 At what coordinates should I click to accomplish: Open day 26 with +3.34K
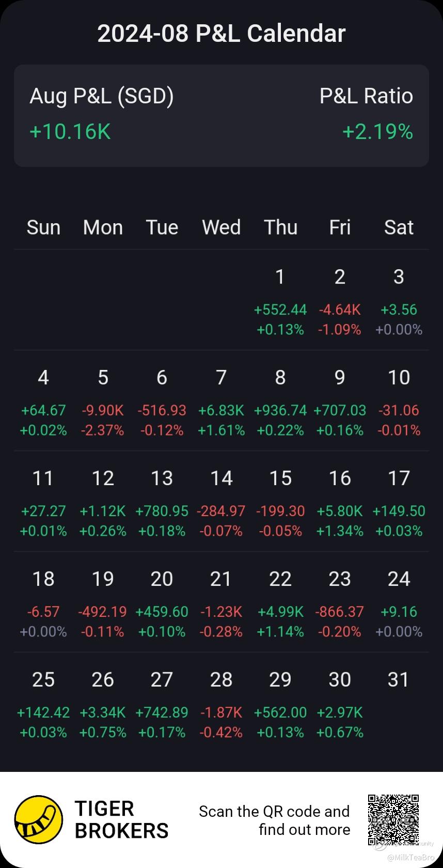[x=103, y=705]
